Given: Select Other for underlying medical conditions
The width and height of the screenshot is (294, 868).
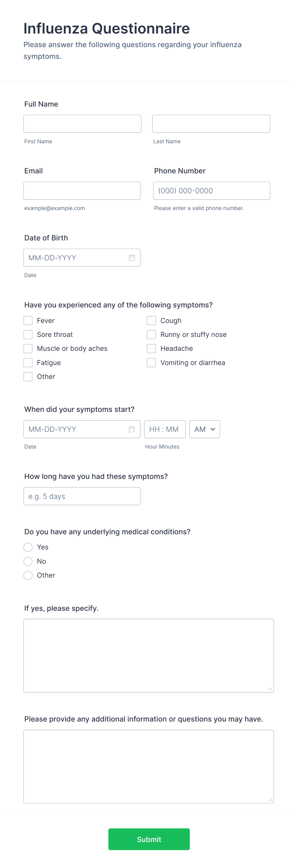Looking at the screenshot, I should coord(28,575).
